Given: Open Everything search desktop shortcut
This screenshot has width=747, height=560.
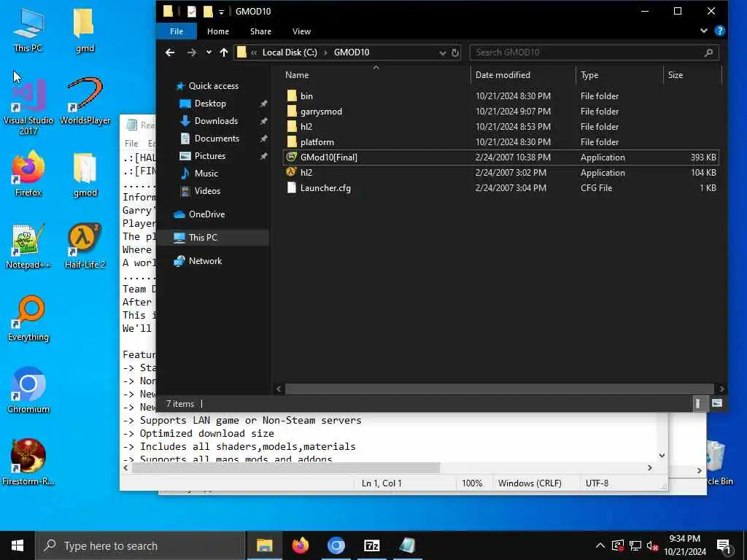Looking at the screenshot, I should coord(28,319).
